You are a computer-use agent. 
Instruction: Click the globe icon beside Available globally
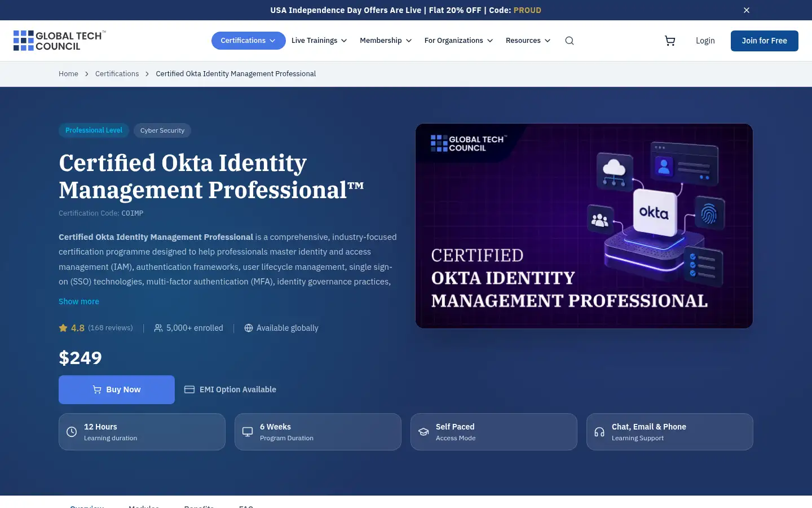click(249, 328)
